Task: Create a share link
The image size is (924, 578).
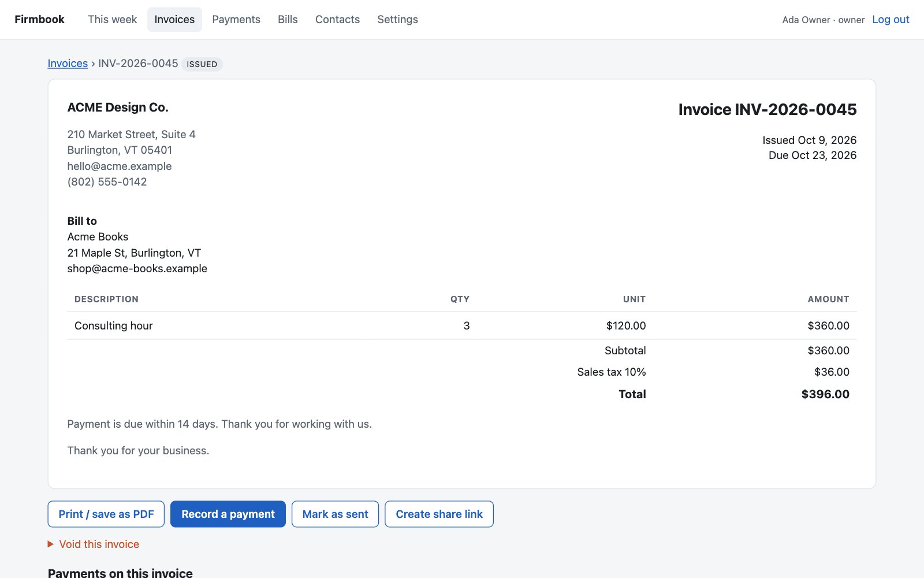Action: [439, 514]
